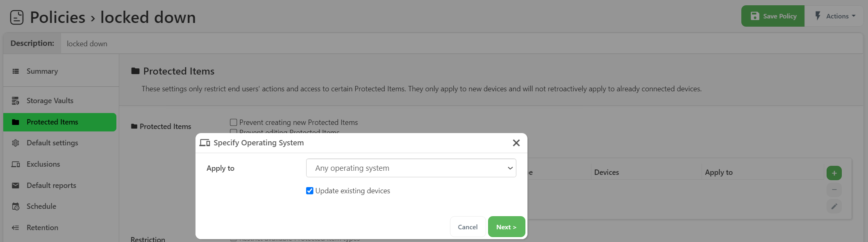Click the Default reports envelope icon

[16, 185]
